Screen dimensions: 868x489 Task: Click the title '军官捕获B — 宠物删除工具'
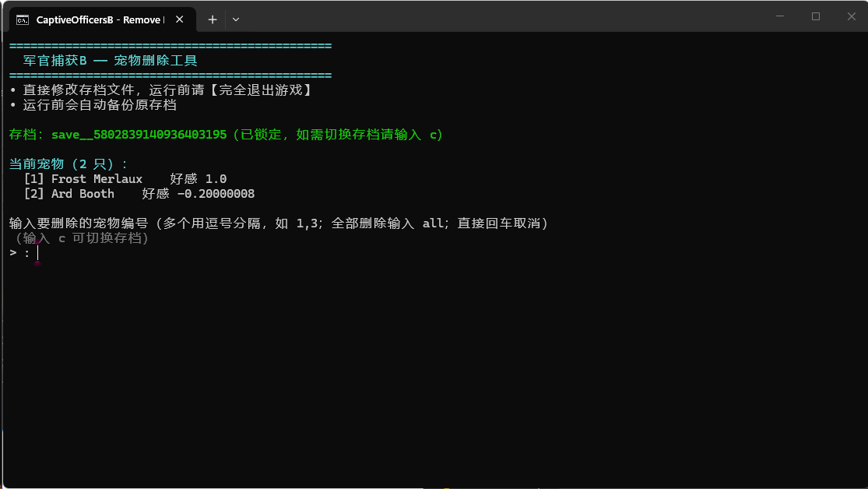tap(111, 61)
